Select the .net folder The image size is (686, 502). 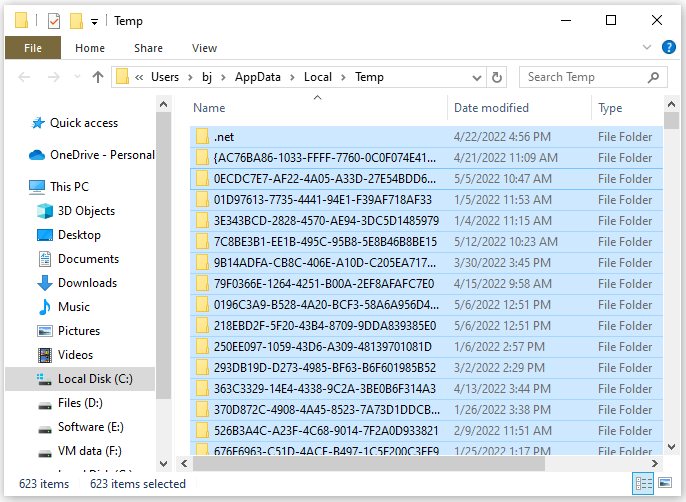(x=426, y=137)
